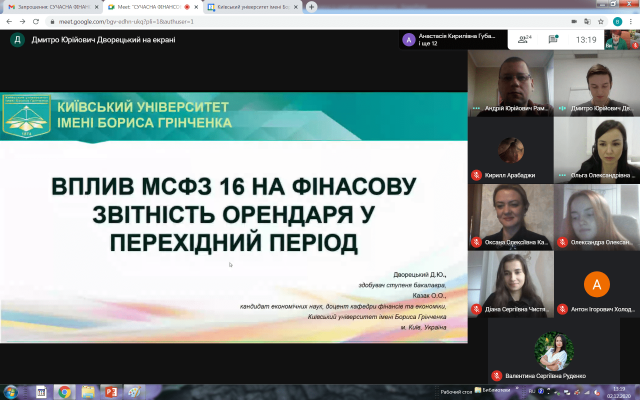Select Андрій Юрійович video tile
Image resolution: width=640 pixels, height=400 pixels.
pyautogui.click(x=510, y=82)
